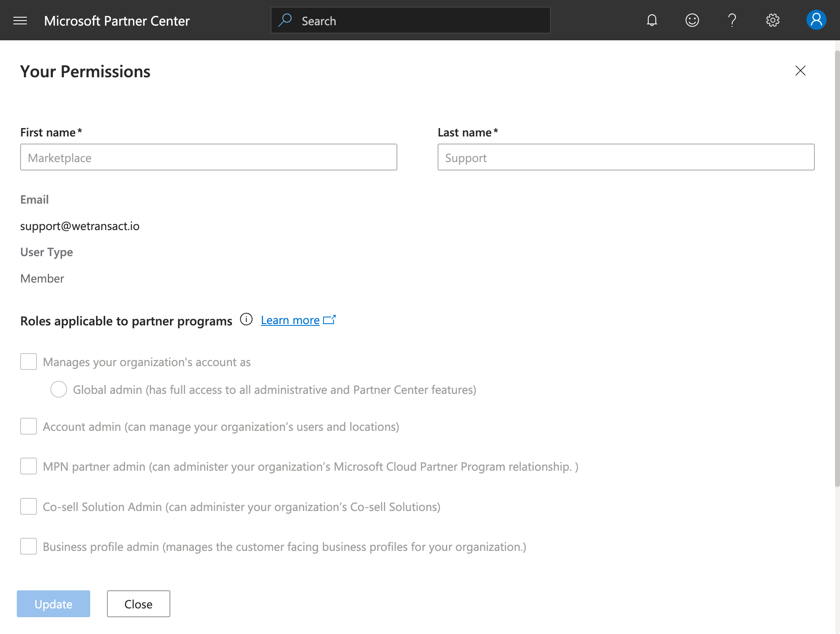This screenshot has height=634, width=840.
Task: Focus the Last name field
Action: [x=626, y=157]
